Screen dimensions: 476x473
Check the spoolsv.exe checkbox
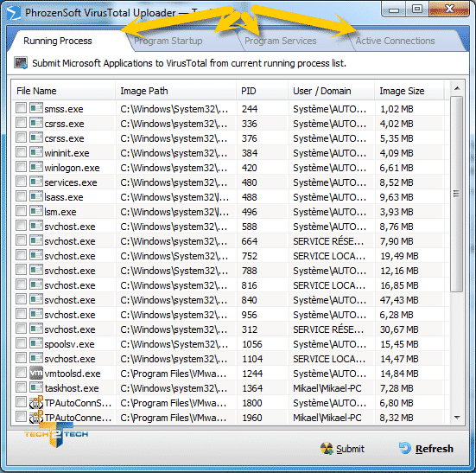tap(21, 342)
